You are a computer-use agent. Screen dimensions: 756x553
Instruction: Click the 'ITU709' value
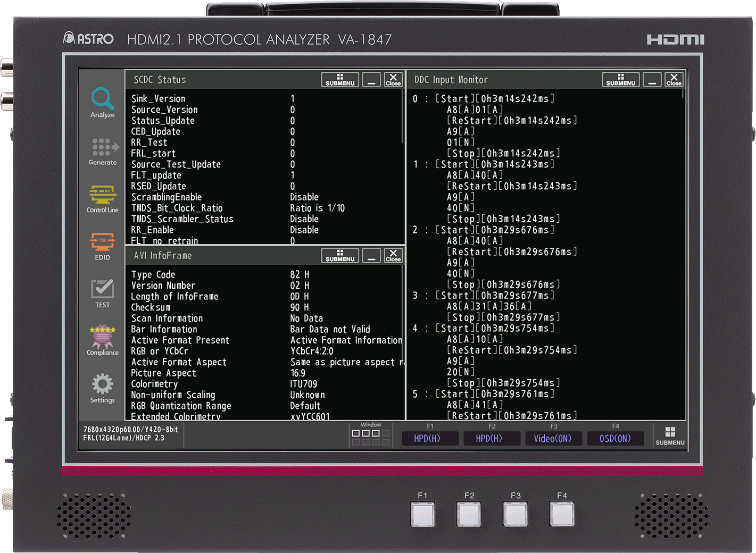point(304,384)
